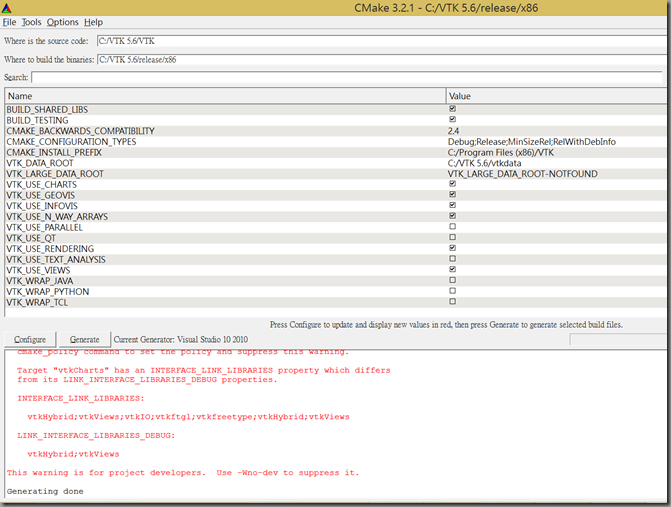Viewport: 671px width, 507px height.
Task: Select VTK_USE_CHARTS entry name
Action: [x=42, y=184]
